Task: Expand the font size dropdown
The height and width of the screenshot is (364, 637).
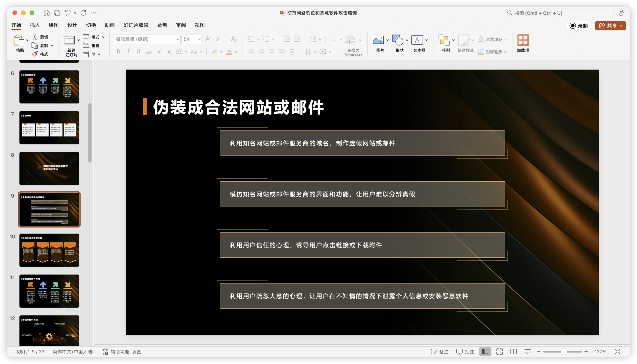Action: tap(199, 39)
